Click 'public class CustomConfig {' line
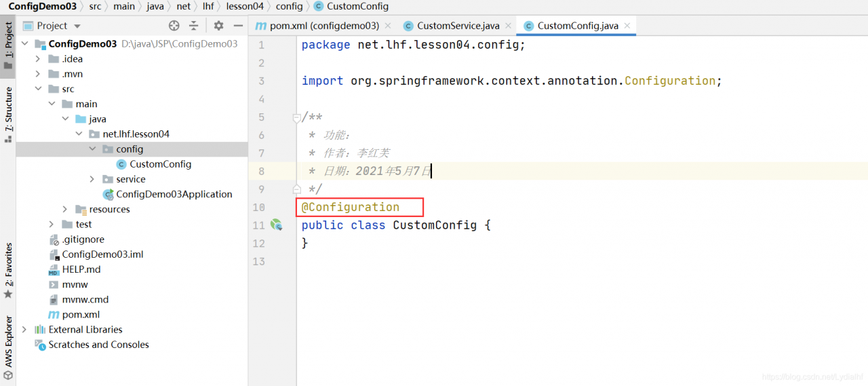868x386 pixels. (x=396, y=225)
